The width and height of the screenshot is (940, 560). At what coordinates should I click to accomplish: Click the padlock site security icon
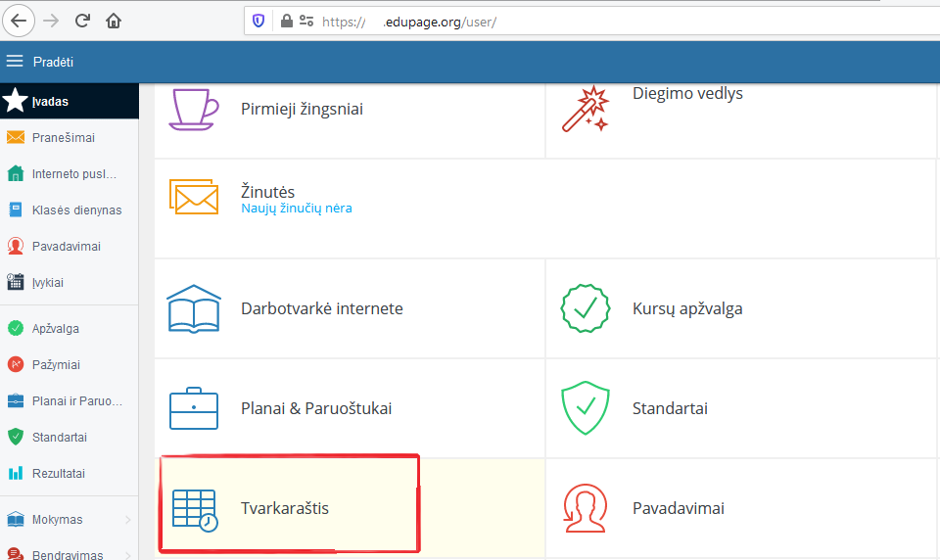(x=287, y=22)
